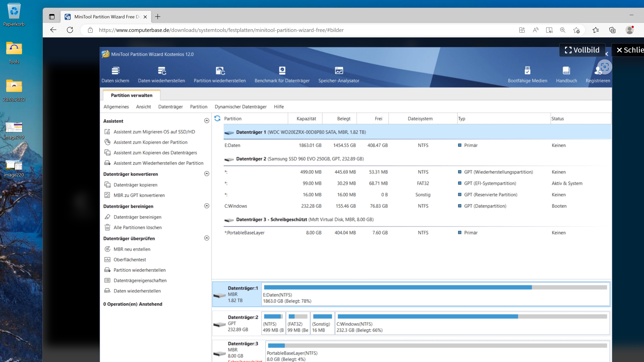Collapse the Assistent section

click(207, 121)
